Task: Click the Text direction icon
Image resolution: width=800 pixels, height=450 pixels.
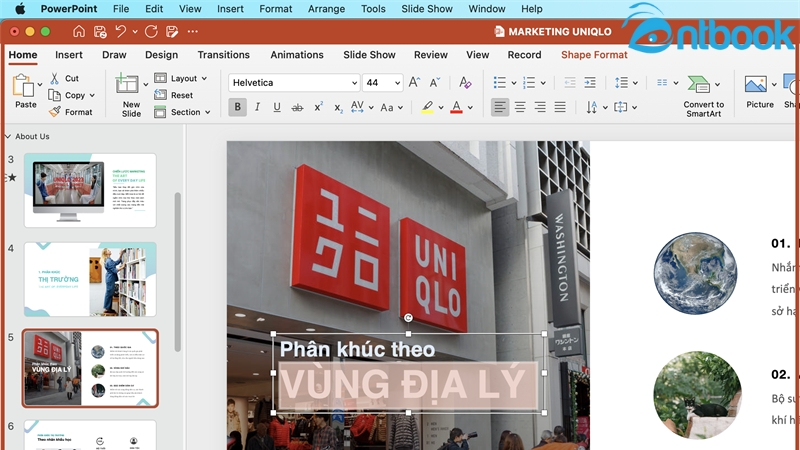Action: point(591,107)
